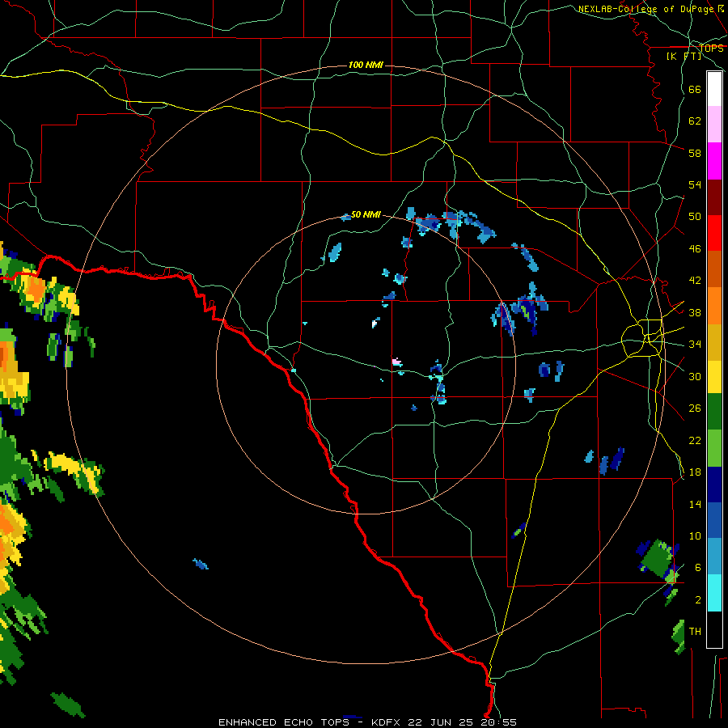Click the navy 18 legend swatch
This screenshot has width=728, height=728.
[x=714, y=485]
